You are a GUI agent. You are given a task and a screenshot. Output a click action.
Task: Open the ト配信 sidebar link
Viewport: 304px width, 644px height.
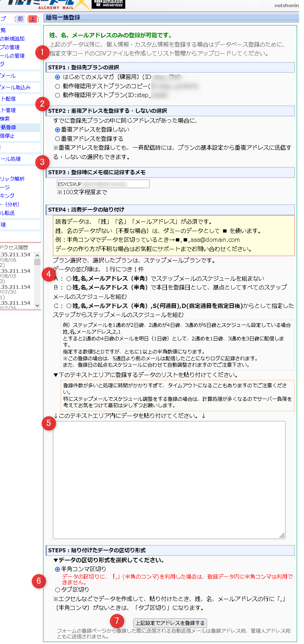[x=8, y=99]
